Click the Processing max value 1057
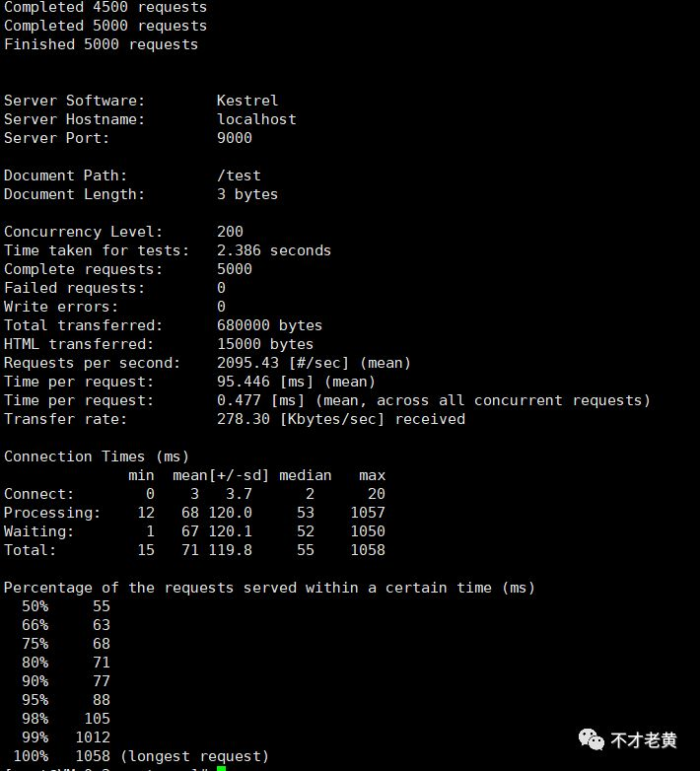The height and width of the screenshot is (771, 700). [368, 513]
